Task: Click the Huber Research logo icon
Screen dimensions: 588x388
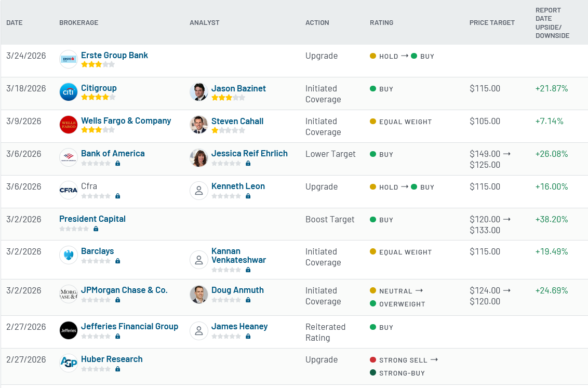Action: tap(69, 363)
